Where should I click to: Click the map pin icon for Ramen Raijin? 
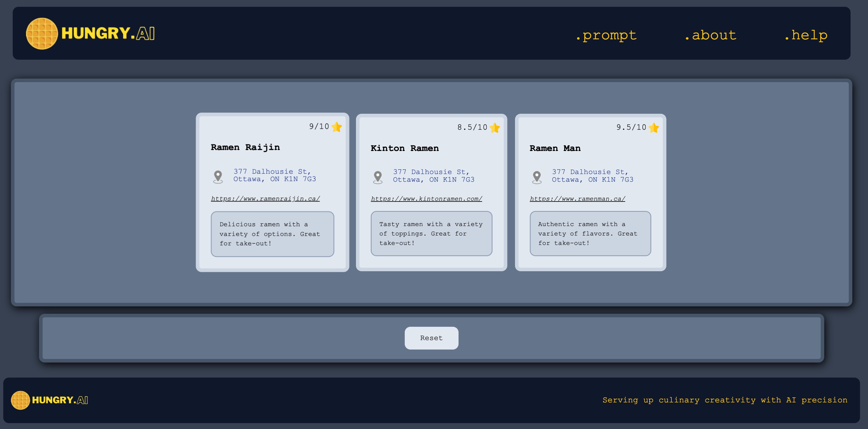pyautogui.click(x=218, y=176)
